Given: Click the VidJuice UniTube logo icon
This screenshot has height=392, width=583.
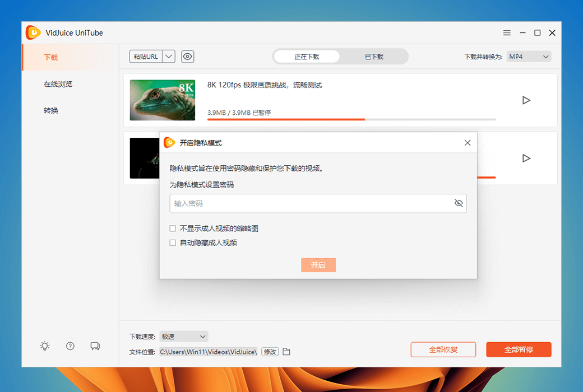Looking at the screenshot, I should [x=33, y=32].
